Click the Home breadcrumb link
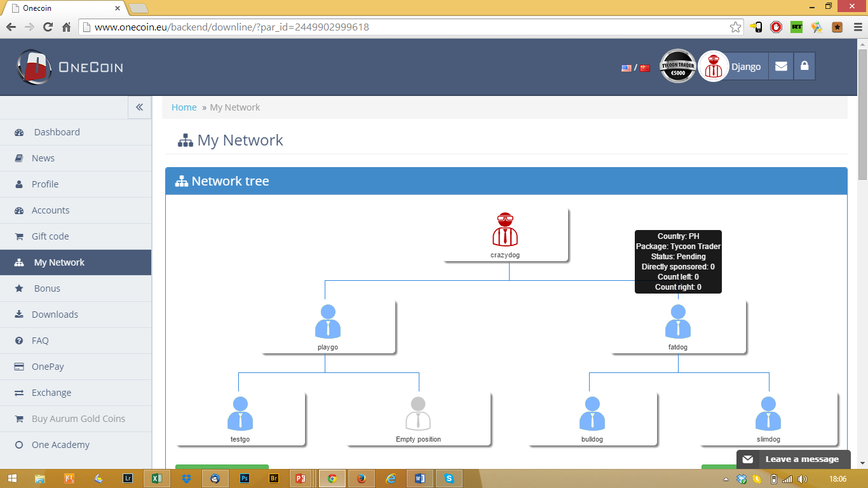 [184, 107]
